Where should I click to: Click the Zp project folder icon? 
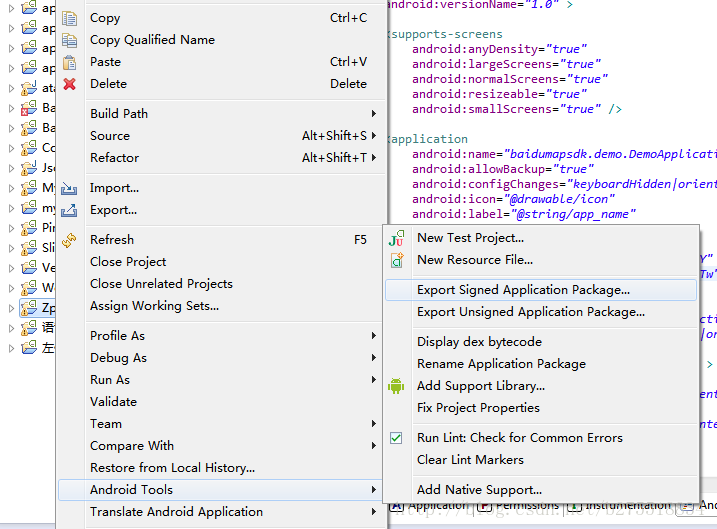29,307
